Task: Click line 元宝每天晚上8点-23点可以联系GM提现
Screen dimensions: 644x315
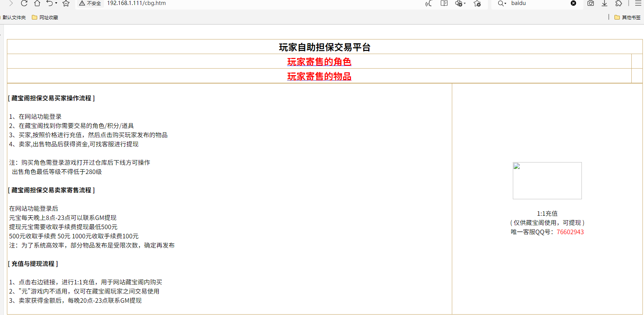Action: [x=63, y=218]
